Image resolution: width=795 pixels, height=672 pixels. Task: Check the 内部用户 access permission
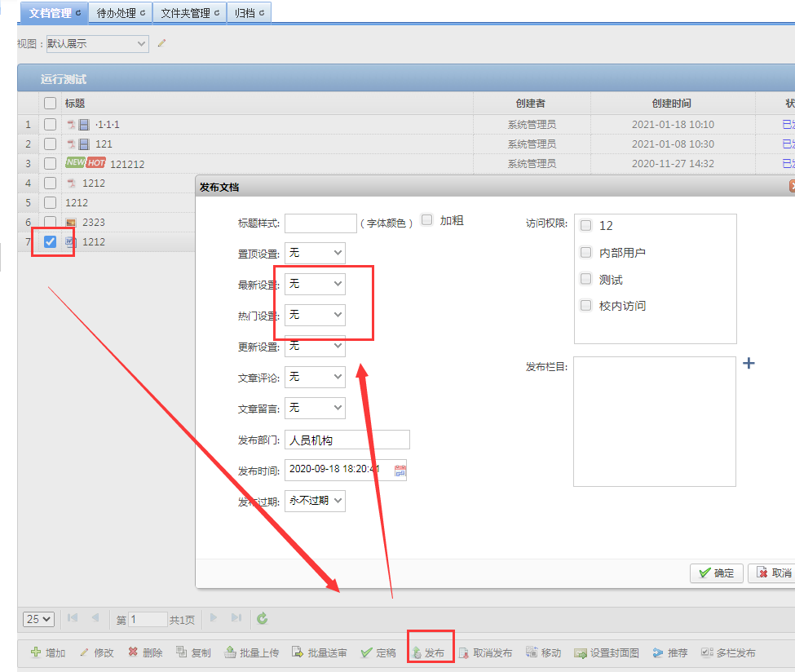586,253
